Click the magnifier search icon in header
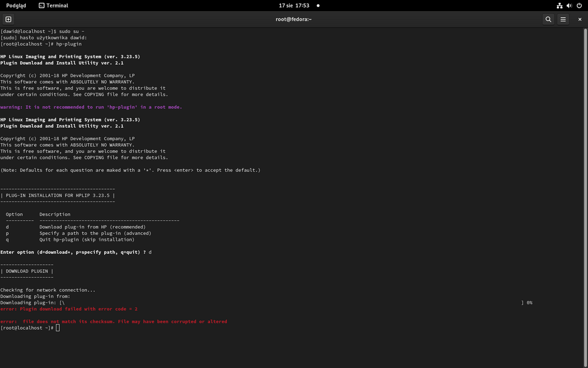The width and height of the screenshot is (588, 368). [548, 19]
